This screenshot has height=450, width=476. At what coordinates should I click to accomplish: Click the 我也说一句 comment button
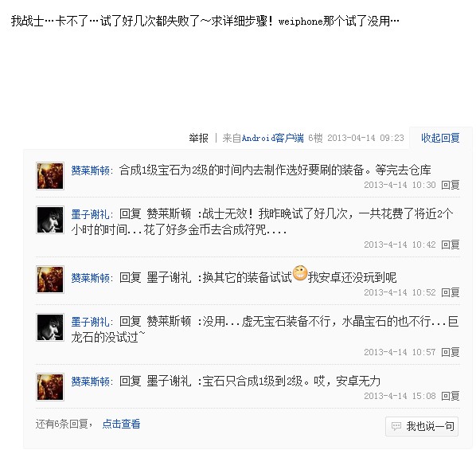click(422, 426)
